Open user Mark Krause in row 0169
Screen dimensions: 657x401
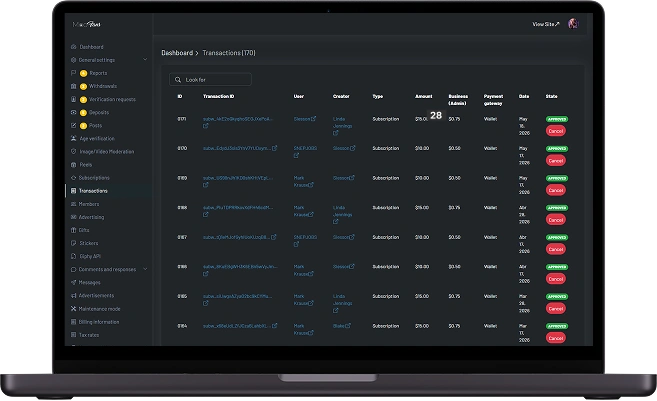301,181
